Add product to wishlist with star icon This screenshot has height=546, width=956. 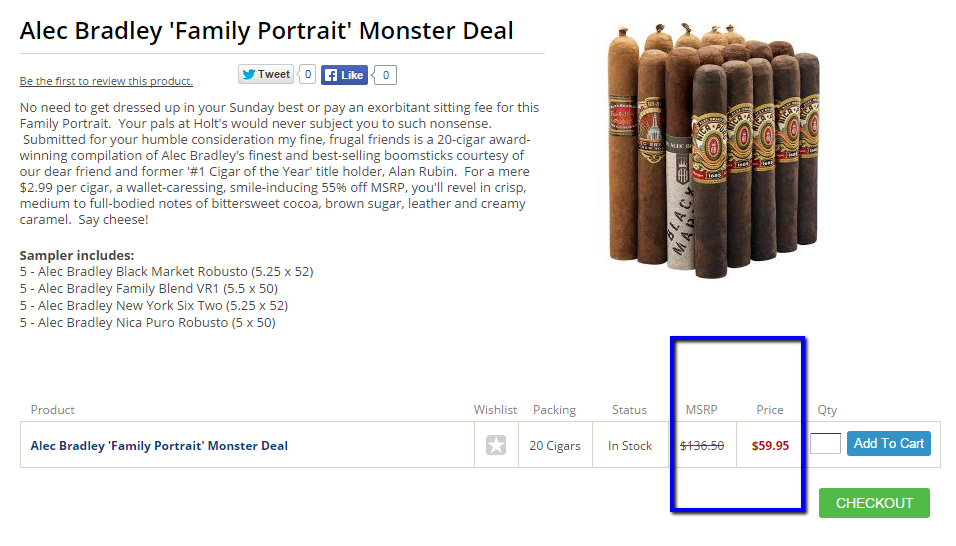[x=496, y=446]
